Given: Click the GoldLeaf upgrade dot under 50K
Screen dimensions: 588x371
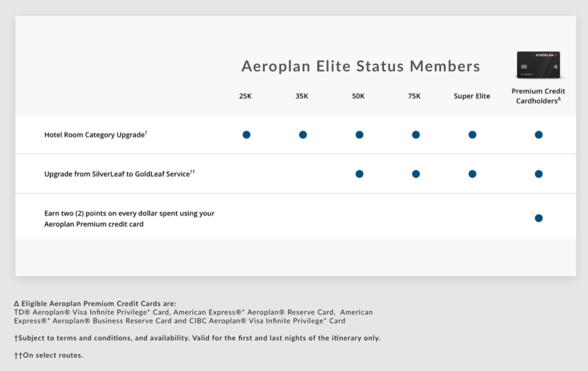Looking at the screenshot, I should pyautogui.click(x=359, y=174).
